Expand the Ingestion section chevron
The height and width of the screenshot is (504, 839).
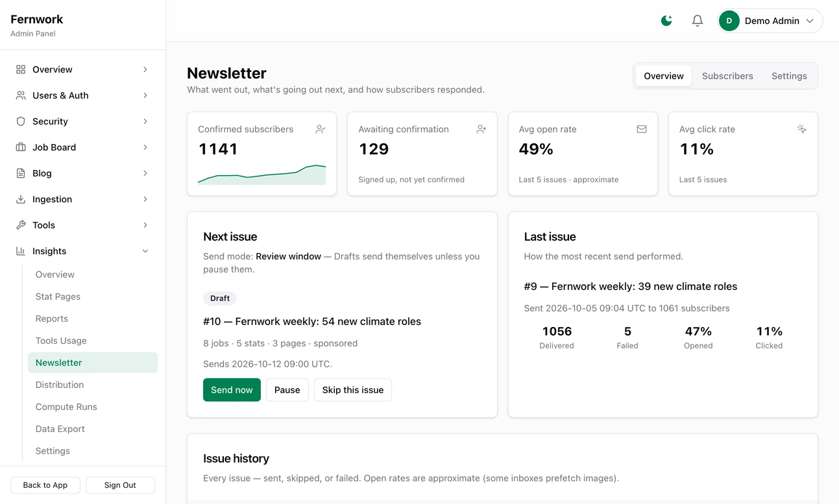click(145, 199)
